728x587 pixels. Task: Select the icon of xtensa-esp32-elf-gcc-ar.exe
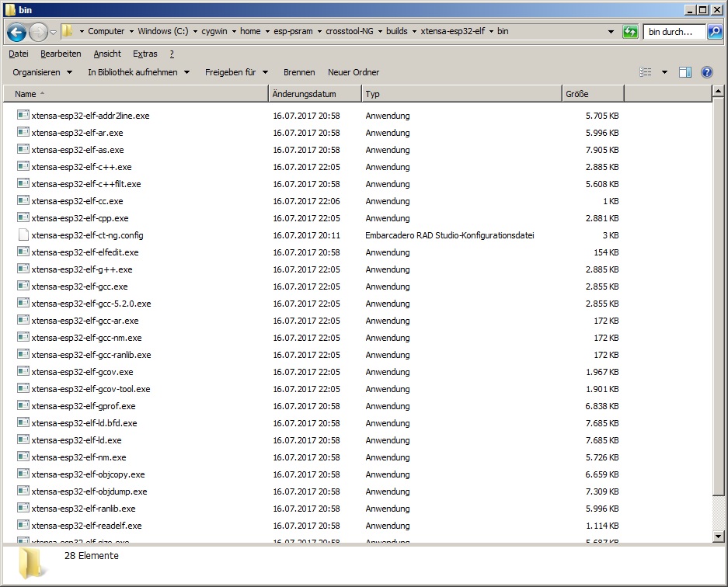click(23, 320)
